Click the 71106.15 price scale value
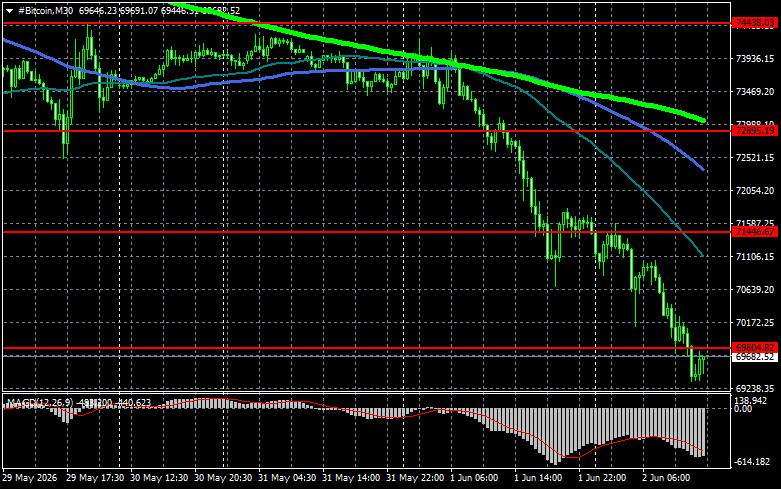This screenshot has height=489, width=781. click(x=755, y=256)
